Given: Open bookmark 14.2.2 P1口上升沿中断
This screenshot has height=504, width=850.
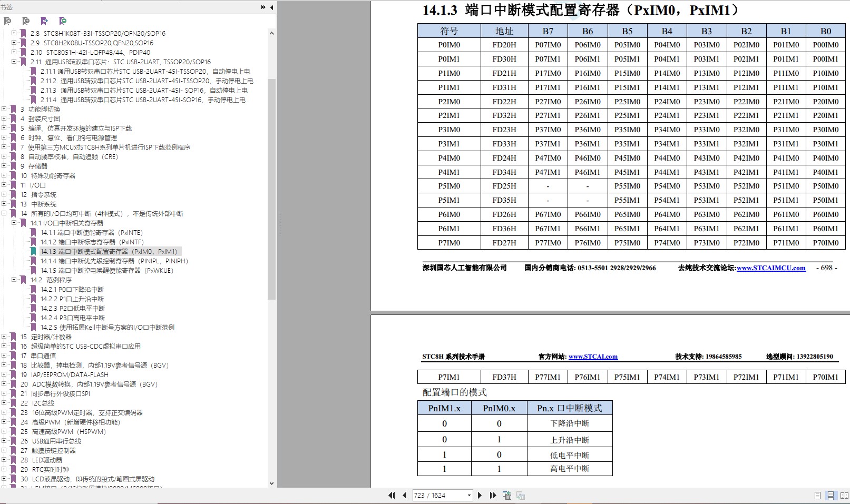Looking at the screenshot, I should 72,299.
